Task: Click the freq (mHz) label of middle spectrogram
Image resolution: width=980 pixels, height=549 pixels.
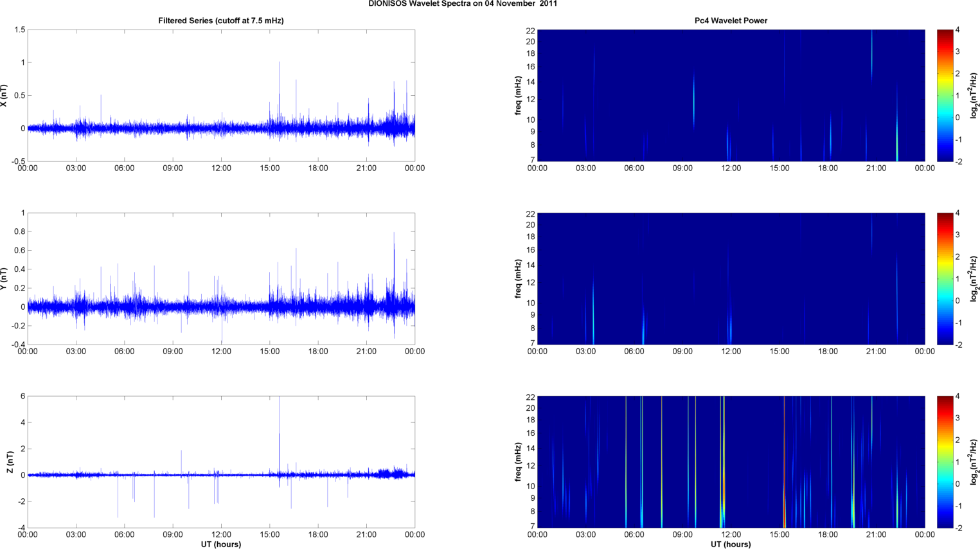Action: coord(518,279)
